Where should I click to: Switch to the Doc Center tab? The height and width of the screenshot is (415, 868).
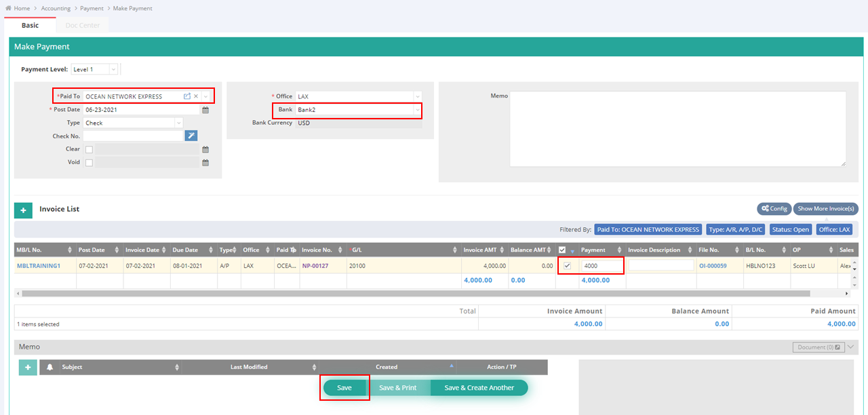(83, 25)
